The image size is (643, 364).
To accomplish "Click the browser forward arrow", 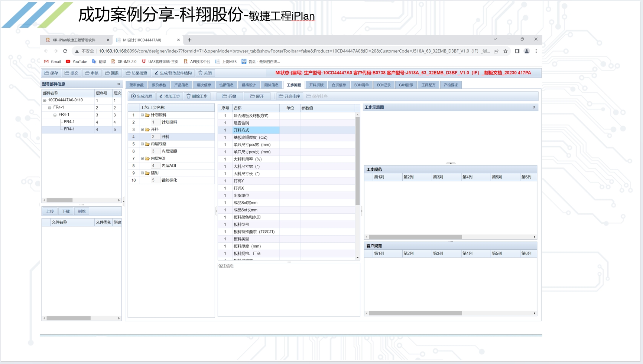I will pos(56,51).
